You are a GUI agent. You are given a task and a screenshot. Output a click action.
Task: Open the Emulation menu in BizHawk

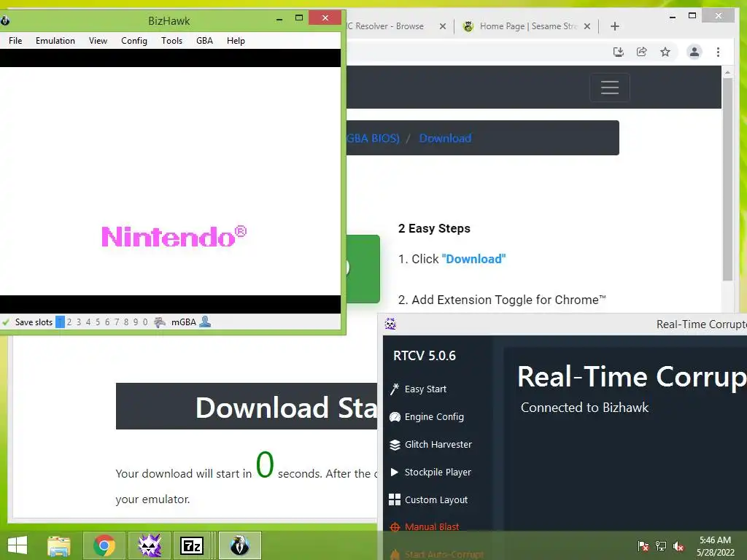click(x=55, y=41)
